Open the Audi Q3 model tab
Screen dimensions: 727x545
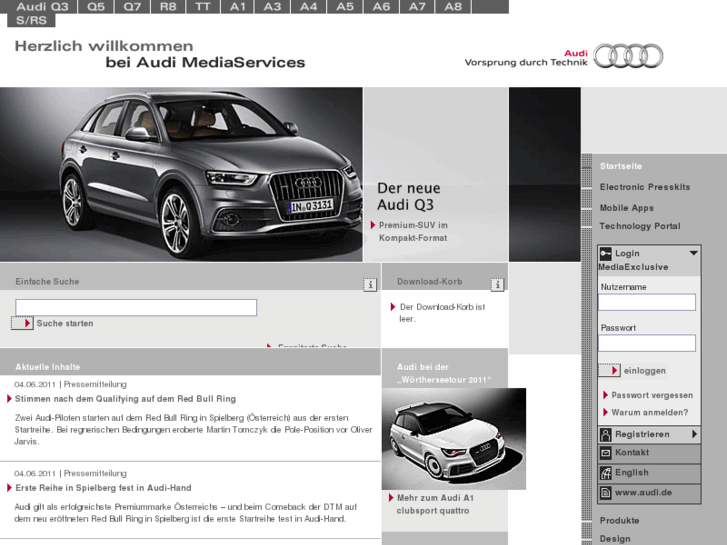point(42,6)
